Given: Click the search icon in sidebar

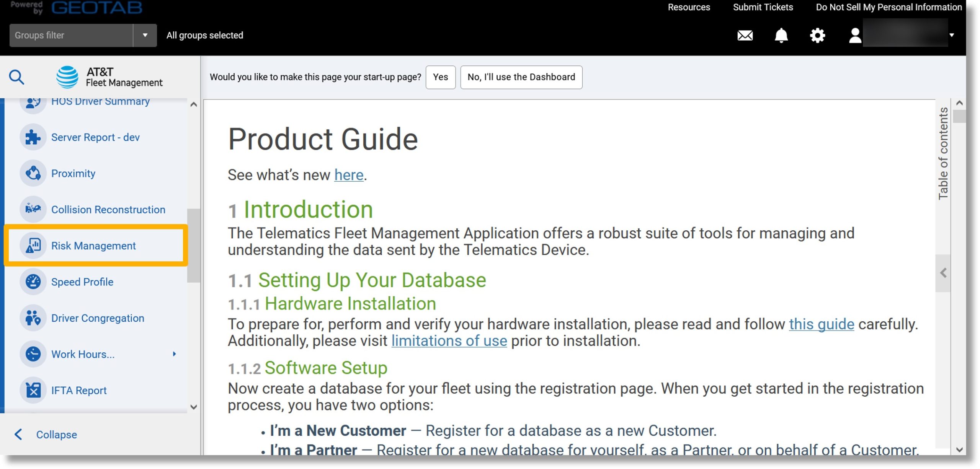Looking at the screenshot, I should click(x=17, y=76).
